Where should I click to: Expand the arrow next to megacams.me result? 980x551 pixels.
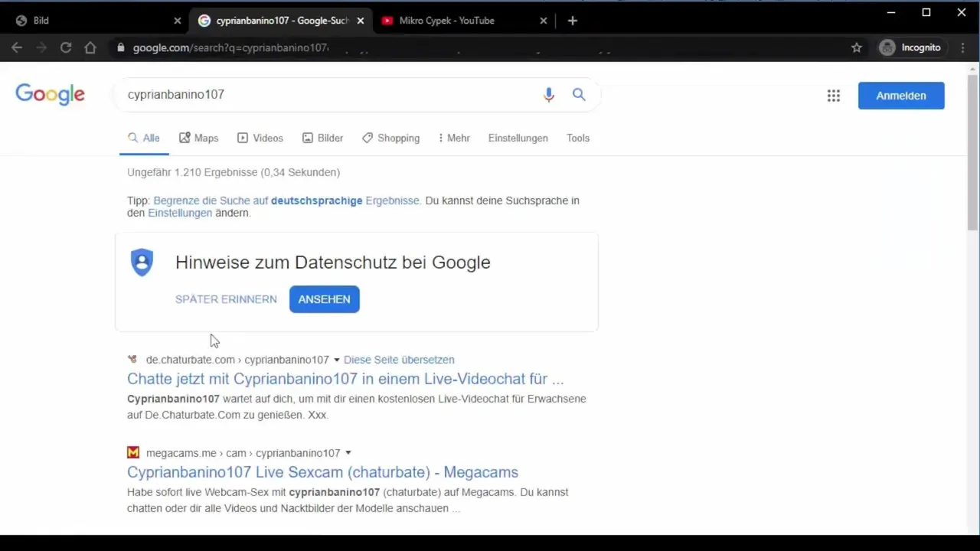(348, 453)
